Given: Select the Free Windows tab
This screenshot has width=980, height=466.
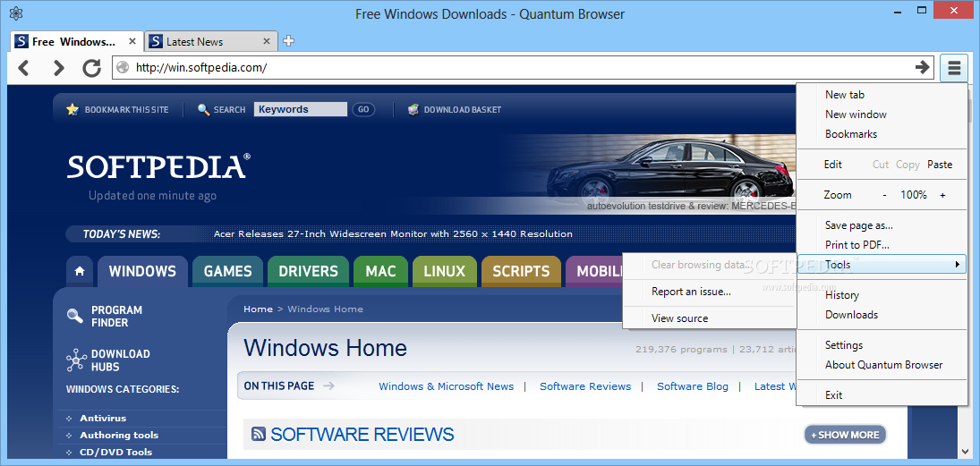Looking at the screenshot, I should pyautogui.click(x=75, y=41).
